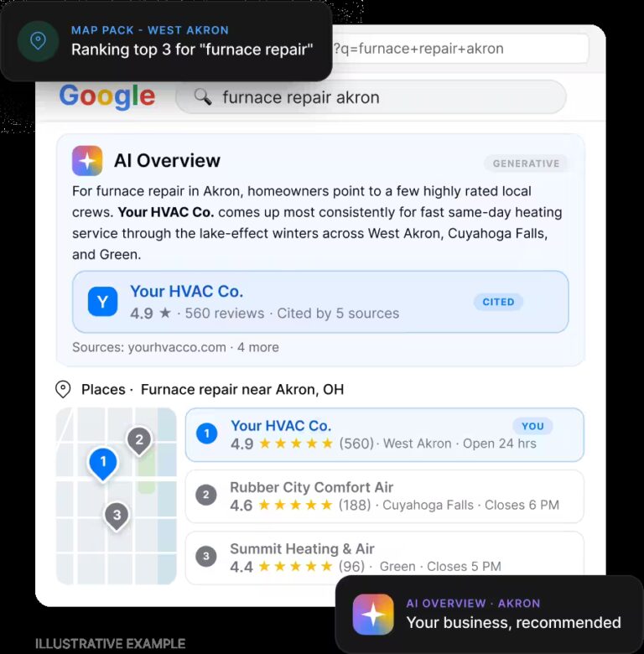Open the Your HVAC Co. cited link
644x654 pixels.
pos(186,291)
